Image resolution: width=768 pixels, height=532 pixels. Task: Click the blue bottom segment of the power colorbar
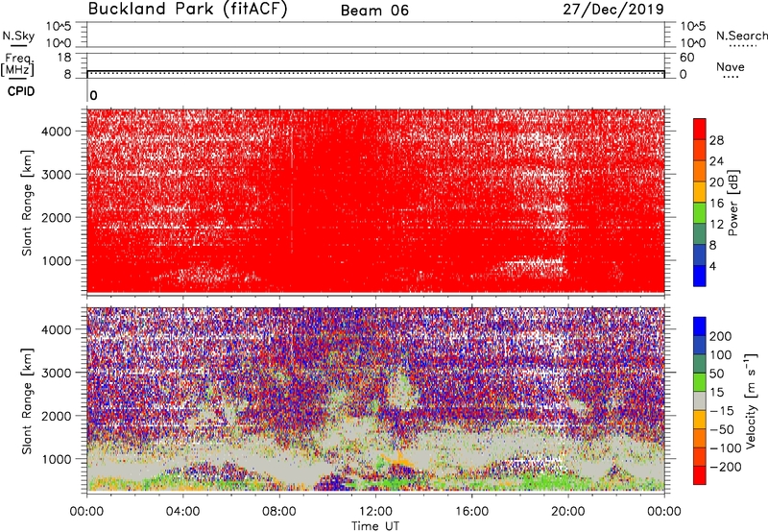coord(700,276)
